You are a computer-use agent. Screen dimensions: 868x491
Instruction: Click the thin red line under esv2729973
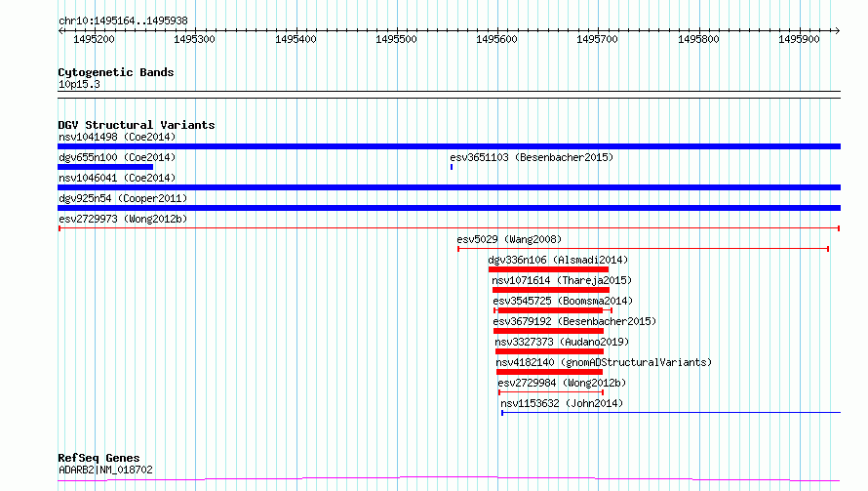tap(449, 228)
